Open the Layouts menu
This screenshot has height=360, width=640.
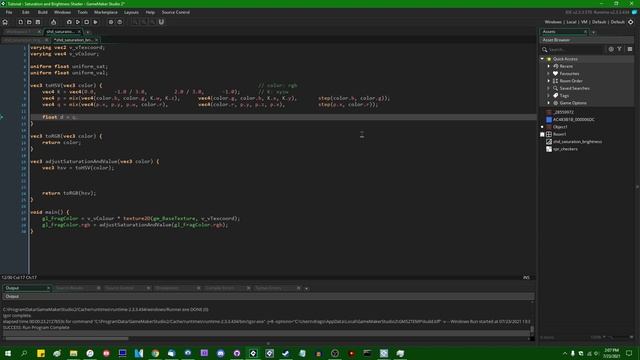click(131, 12)
